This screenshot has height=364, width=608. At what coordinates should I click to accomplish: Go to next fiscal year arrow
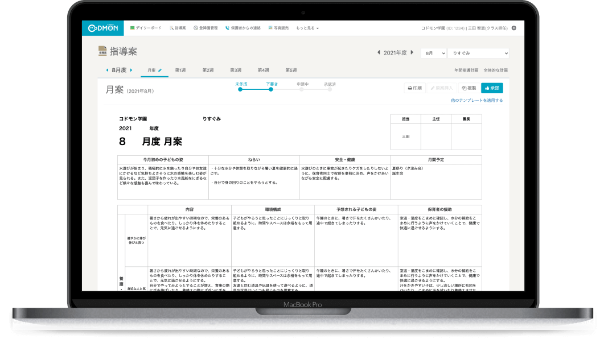click(412, 53)
